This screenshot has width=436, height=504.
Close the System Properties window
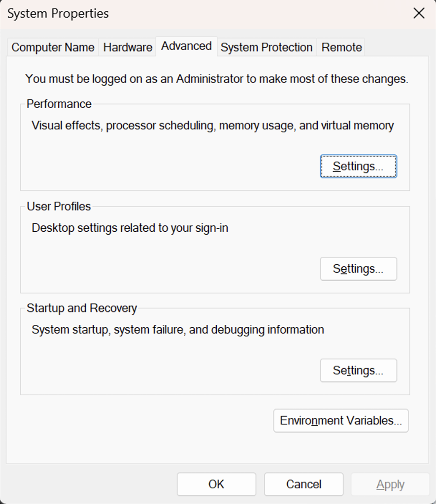coord(419,13)
